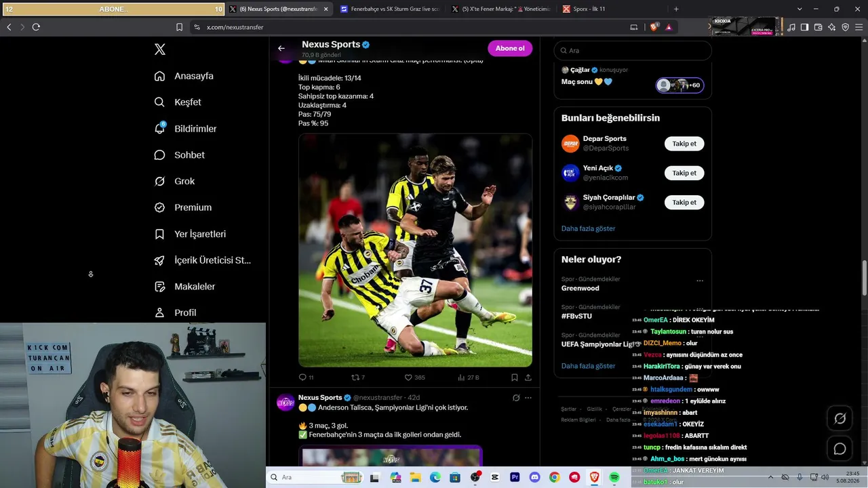868x488 pixels.
Task: Open the Skriniar match photo
Action: (x=415, y=250)
